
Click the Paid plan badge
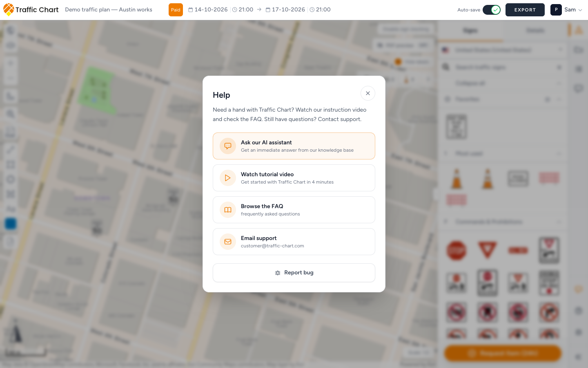(x=176, y=10)
